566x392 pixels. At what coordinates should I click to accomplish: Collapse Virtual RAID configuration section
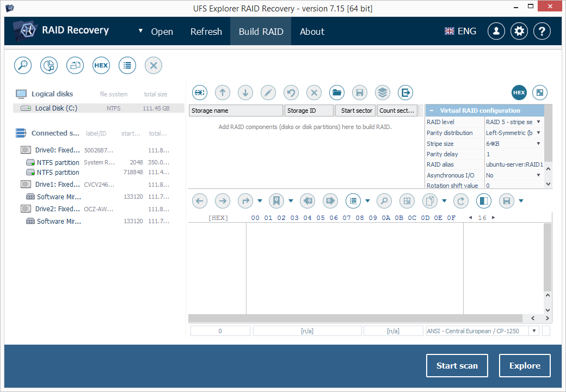point(432,111)
